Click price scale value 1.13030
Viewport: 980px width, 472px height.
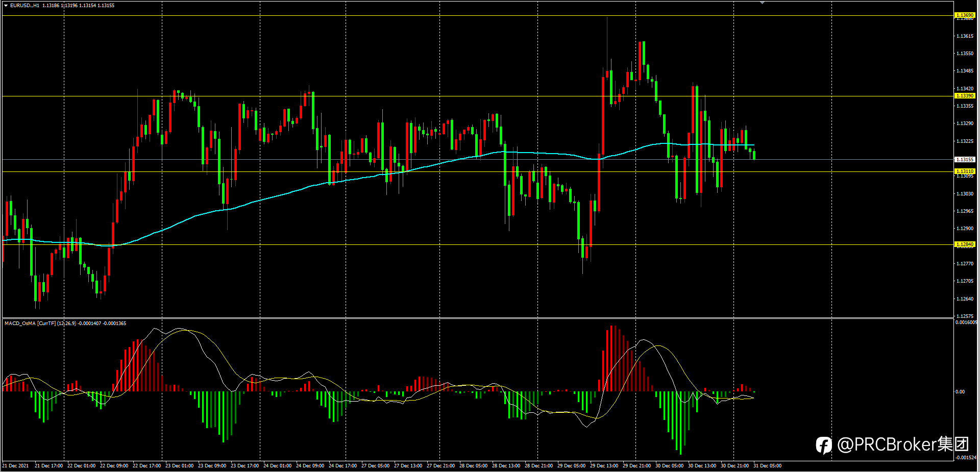(965, 194)
